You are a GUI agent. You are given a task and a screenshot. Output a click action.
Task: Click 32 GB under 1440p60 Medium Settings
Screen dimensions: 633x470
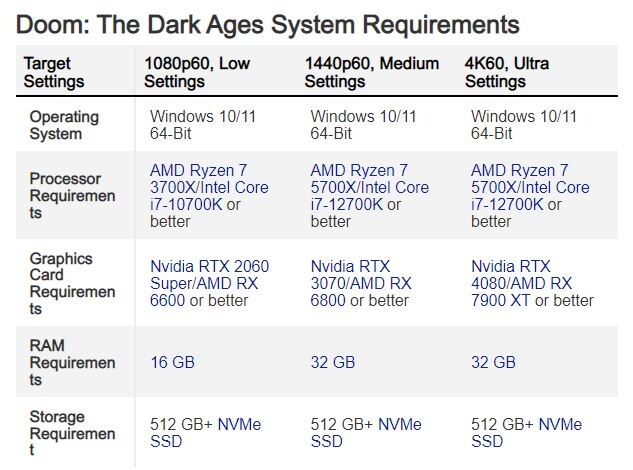[x=332, y=362]
